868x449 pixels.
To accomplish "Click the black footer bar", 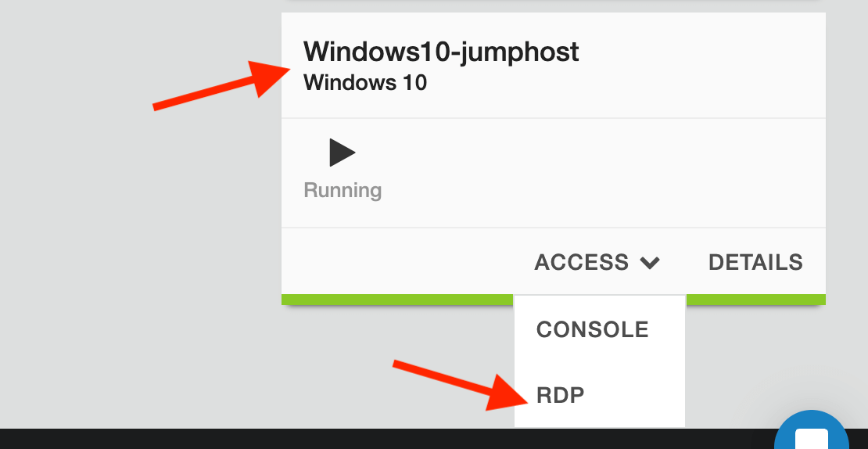I will [235, 439].
